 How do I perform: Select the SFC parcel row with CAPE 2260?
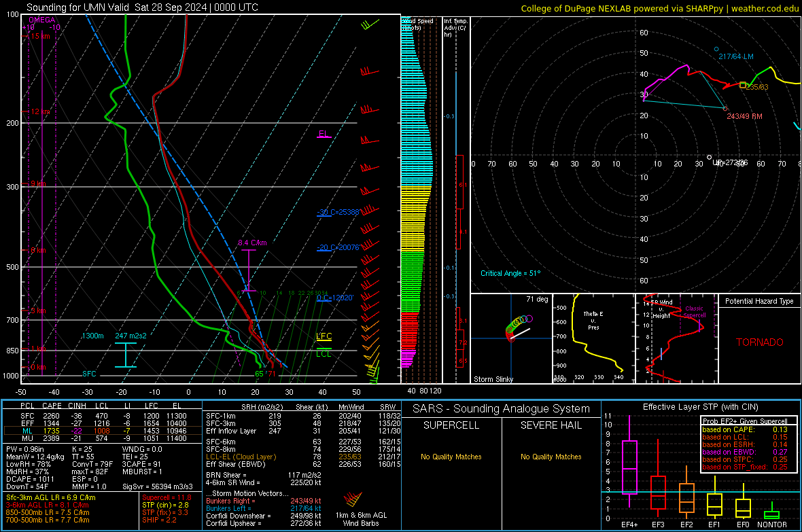(103, 416)
